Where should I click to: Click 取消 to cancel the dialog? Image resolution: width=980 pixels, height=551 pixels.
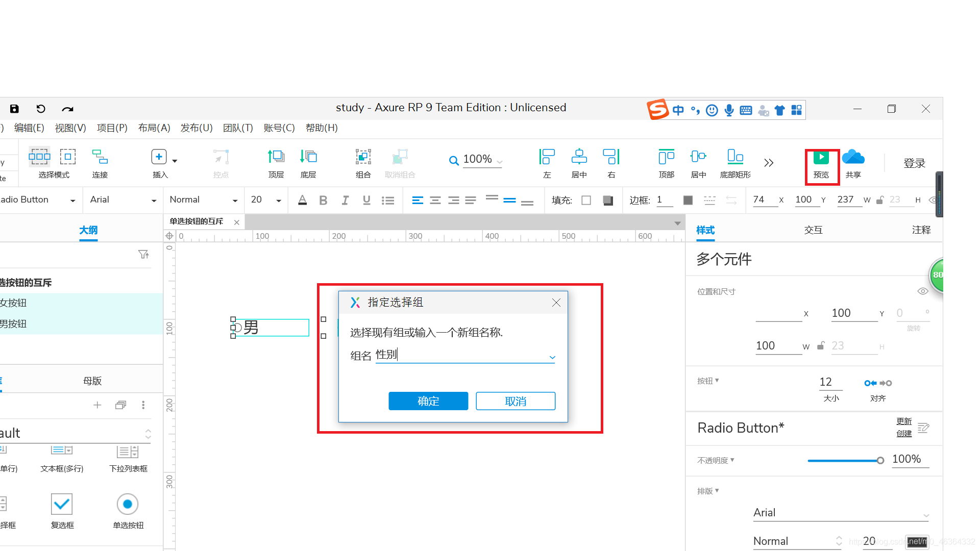516,401
